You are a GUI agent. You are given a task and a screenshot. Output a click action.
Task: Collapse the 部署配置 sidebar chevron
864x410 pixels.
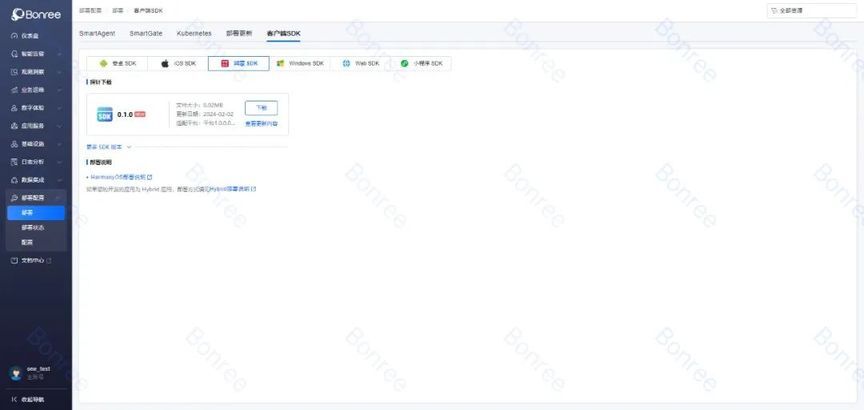tap(59, 198)
